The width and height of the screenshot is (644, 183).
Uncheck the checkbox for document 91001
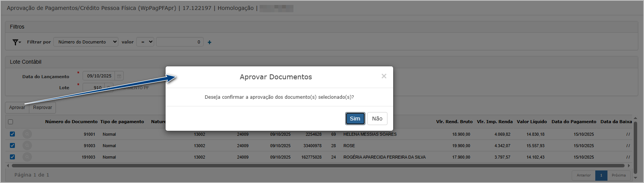[12, 134]
